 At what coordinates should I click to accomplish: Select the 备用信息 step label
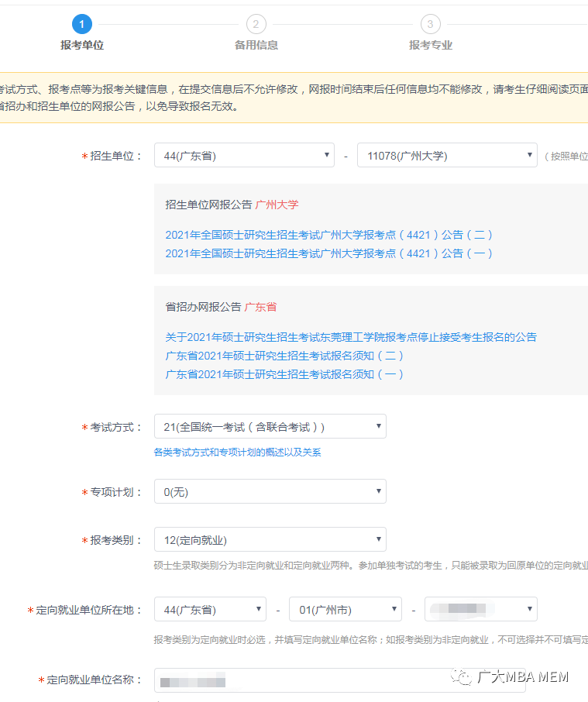pos(256,45)
